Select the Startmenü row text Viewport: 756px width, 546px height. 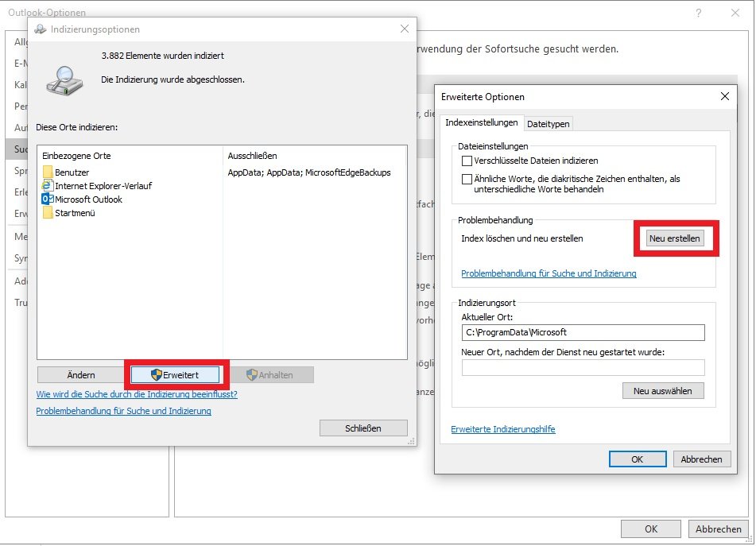(75, 213)
